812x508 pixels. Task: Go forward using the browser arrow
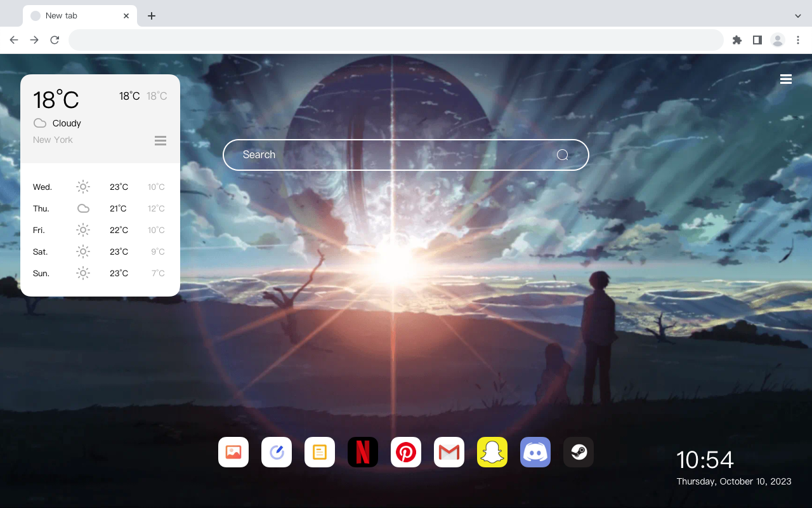[34, 40]
